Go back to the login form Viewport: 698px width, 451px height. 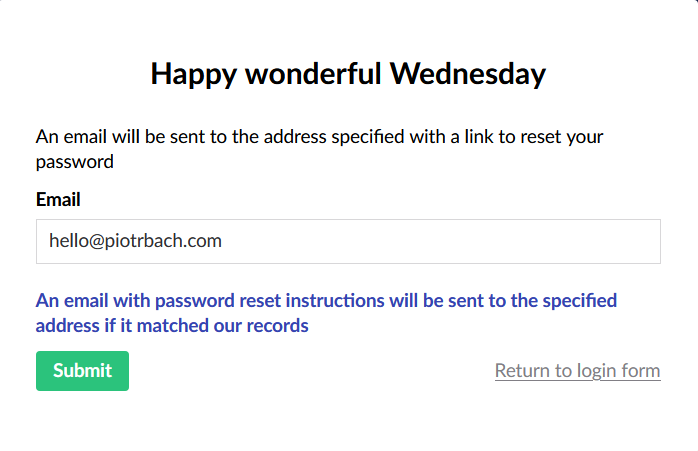coord(577,371)
